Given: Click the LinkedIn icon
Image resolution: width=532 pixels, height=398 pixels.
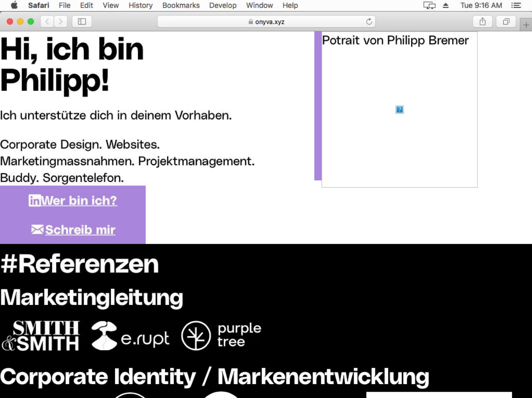Looking at the screenshot, I should coord(35,201).
